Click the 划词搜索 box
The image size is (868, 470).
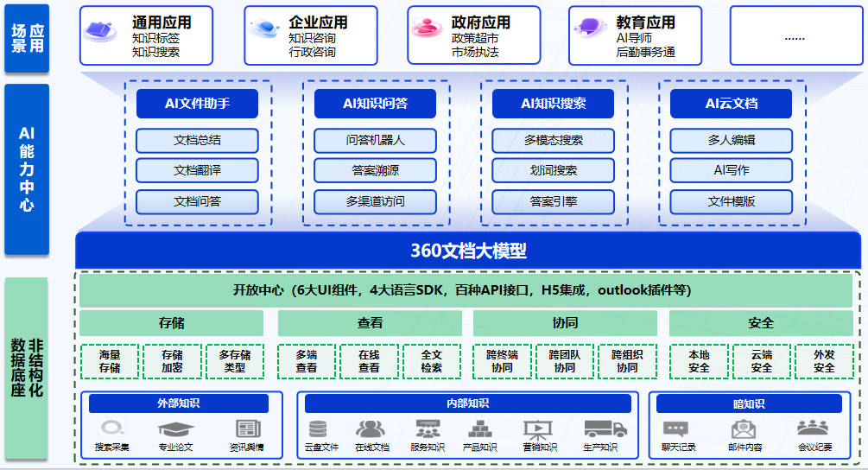point(553,170)
